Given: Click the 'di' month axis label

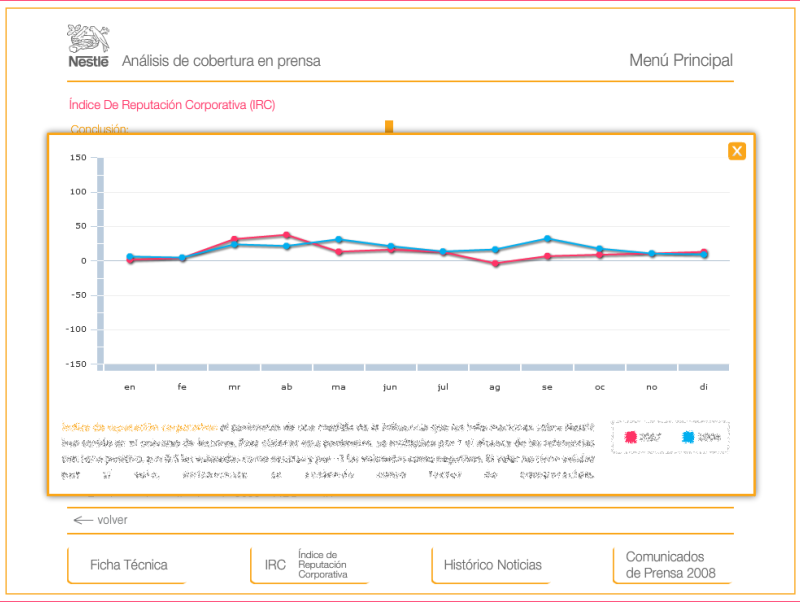Looking at the screenshot, I should pyautogui.click(x=704, y=387).
